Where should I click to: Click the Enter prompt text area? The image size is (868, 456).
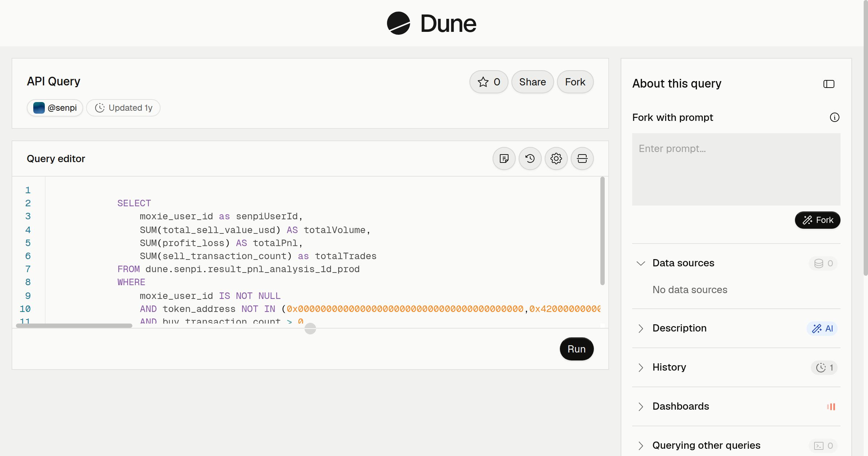point(736,169)
